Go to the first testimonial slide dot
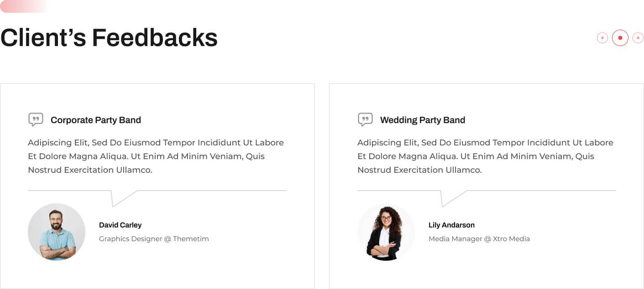The width and height of the screenshot is (644, 289). [602, 38]
